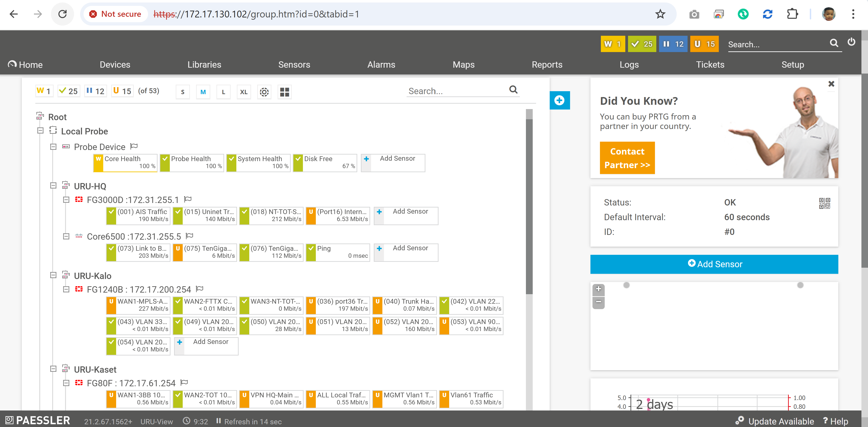Collapse the FG1240B device node
868x427 pixels.
(x=66, y=289)
